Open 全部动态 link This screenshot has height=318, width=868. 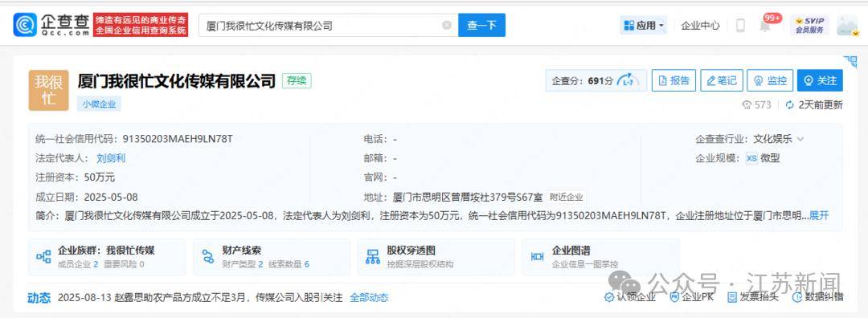point(369,298)
